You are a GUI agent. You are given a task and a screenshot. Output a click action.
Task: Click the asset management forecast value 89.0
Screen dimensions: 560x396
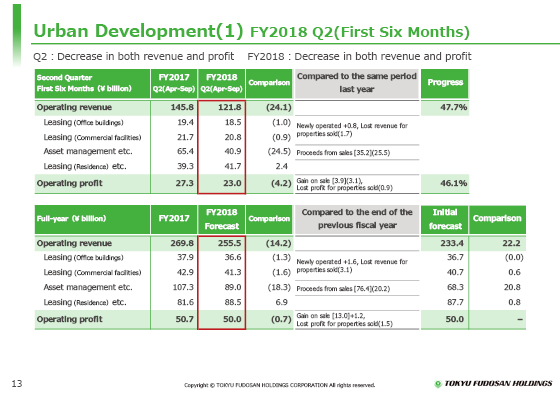point(233,287)
